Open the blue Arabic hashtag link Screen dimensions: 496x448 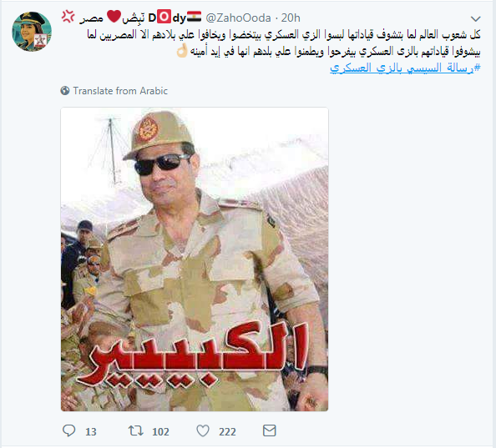point(405,68)
